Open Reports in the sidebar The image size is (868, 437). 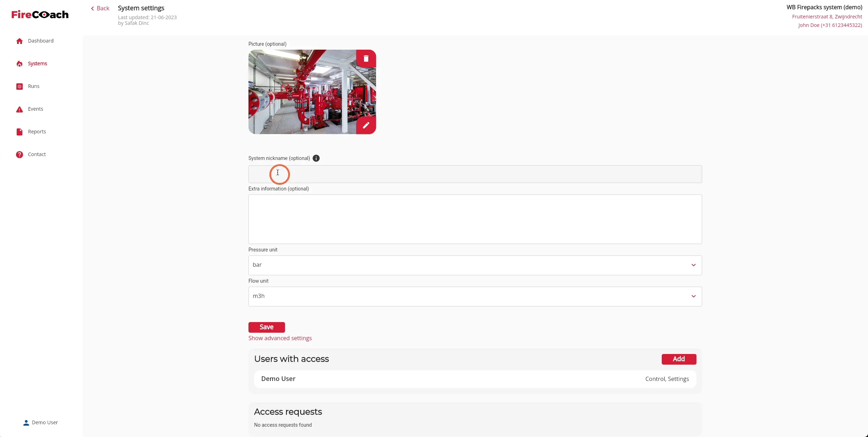(x=37, y=132)
